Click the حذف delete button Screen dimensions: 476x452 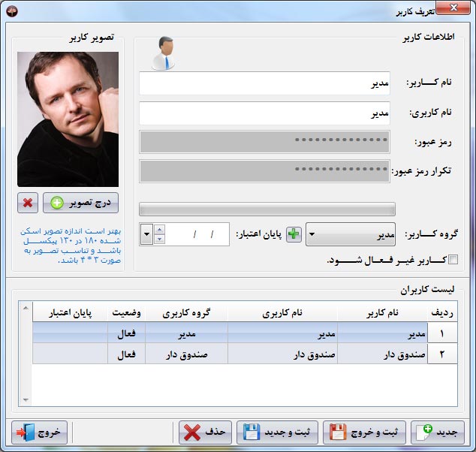(205, 432)
